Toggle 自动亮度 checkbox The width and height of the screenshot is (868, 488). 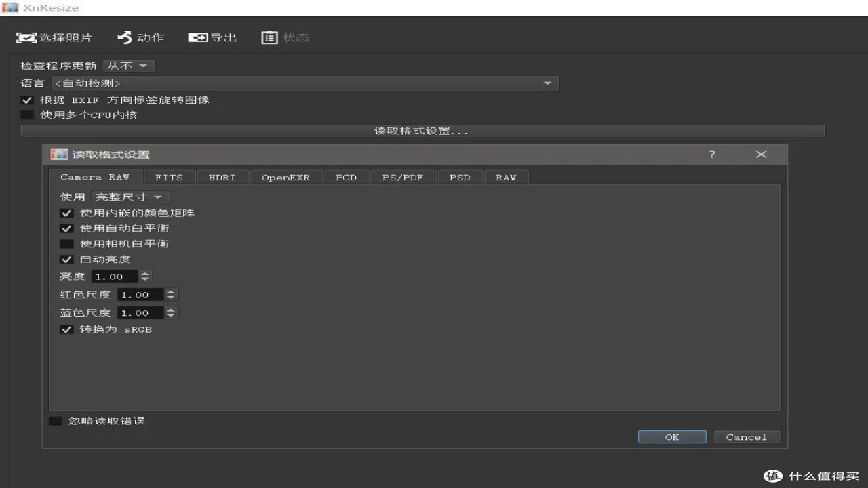(x=66, y=260)
